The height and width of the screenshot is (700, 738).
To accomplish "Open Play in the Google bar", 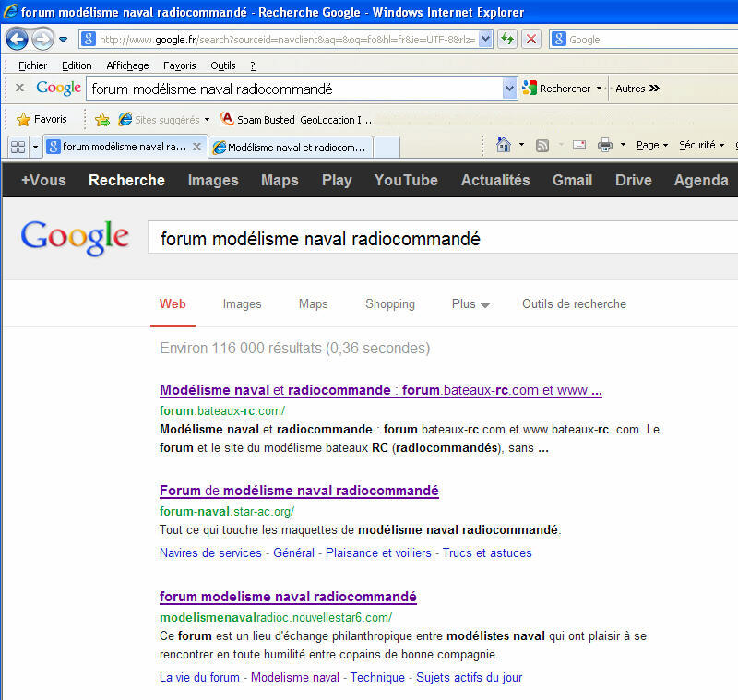I will [337, 180].
